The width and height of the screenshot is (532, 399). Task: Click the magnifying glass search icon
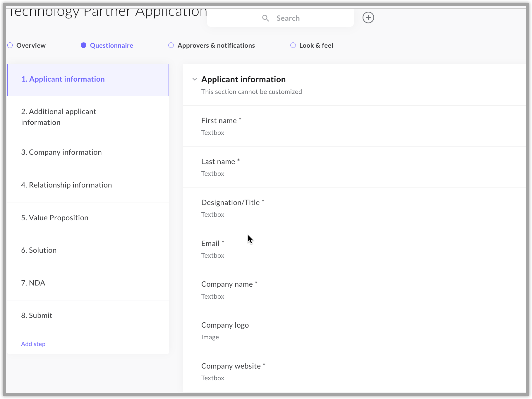265,18
